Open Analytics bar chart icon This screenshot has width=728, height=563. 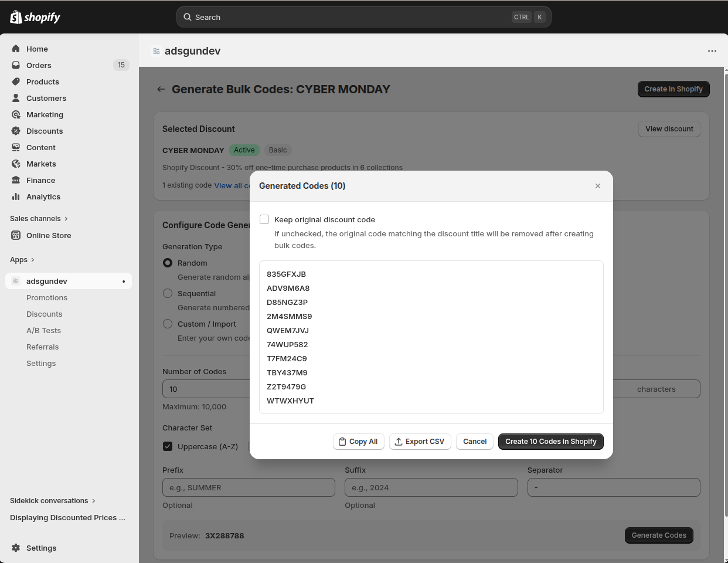tap(16, 196)
